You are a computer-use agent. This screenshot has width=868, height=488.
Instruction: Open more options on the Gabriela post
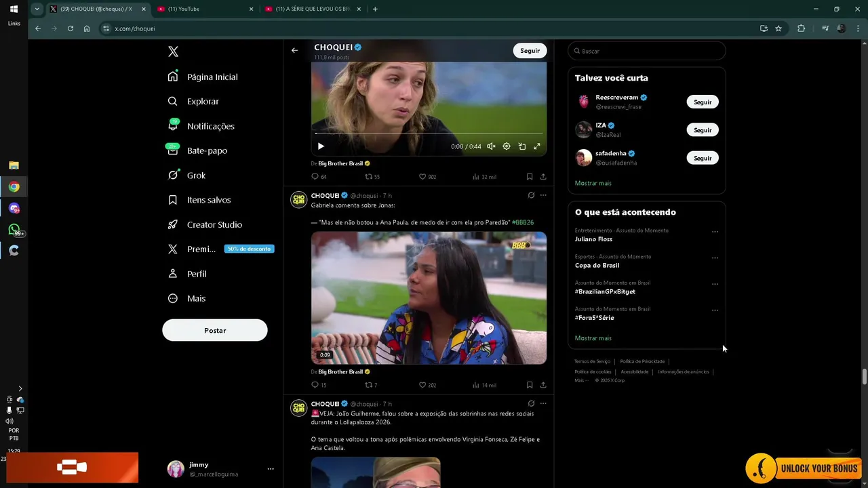tap(543, 195)
